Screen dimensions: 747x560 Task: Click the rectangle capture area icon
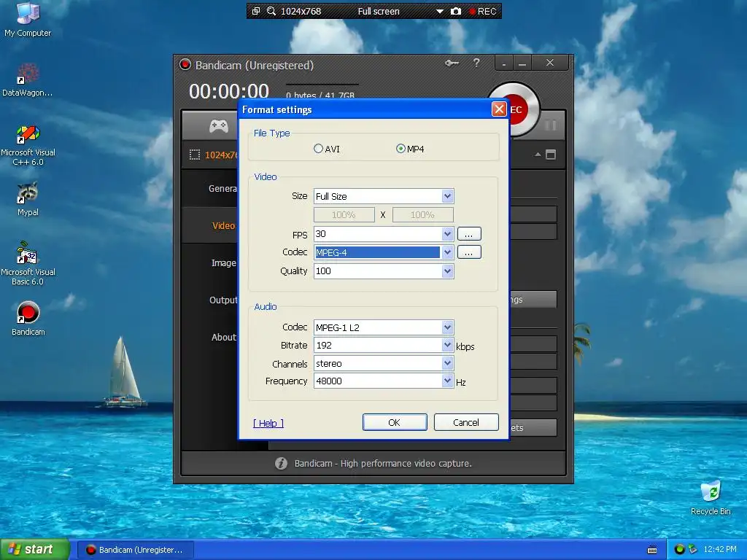(x=194, y=155)
